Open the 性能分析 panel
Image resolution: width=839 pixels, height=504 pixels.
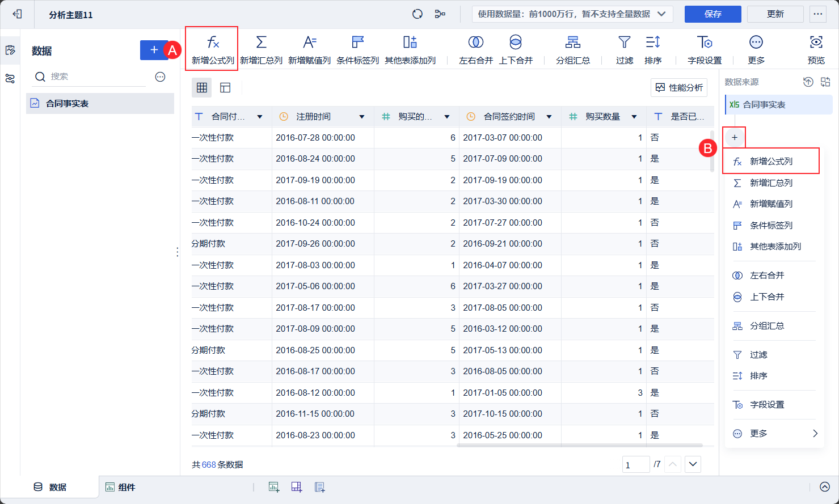[678, 87]
